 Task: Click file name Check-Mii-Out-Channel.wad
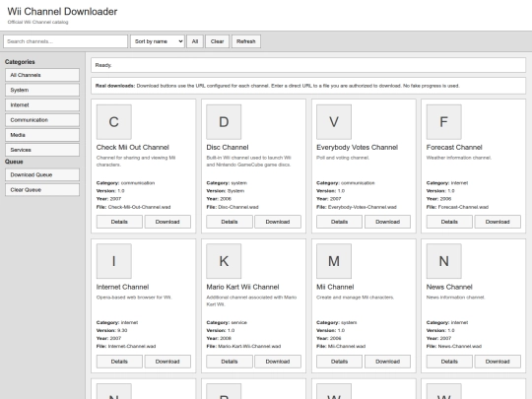point(139,207)
